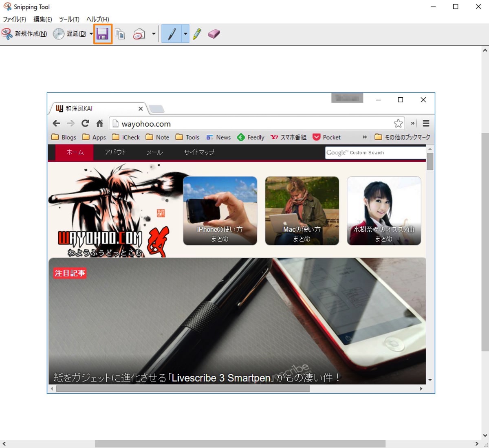Open the ヘルプ(H) menu

pyautogui.click(x=98, y=19)
